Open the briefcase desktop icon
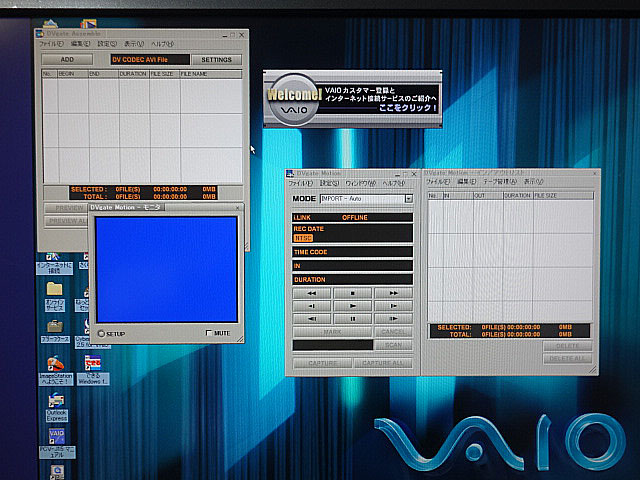 coord(55,327)
